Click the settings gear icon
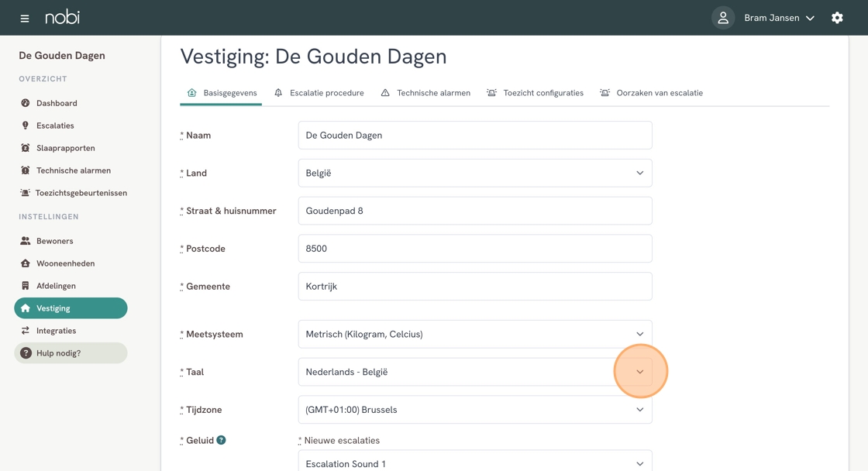The image size is (868, 471). click(x=837, y=18)
